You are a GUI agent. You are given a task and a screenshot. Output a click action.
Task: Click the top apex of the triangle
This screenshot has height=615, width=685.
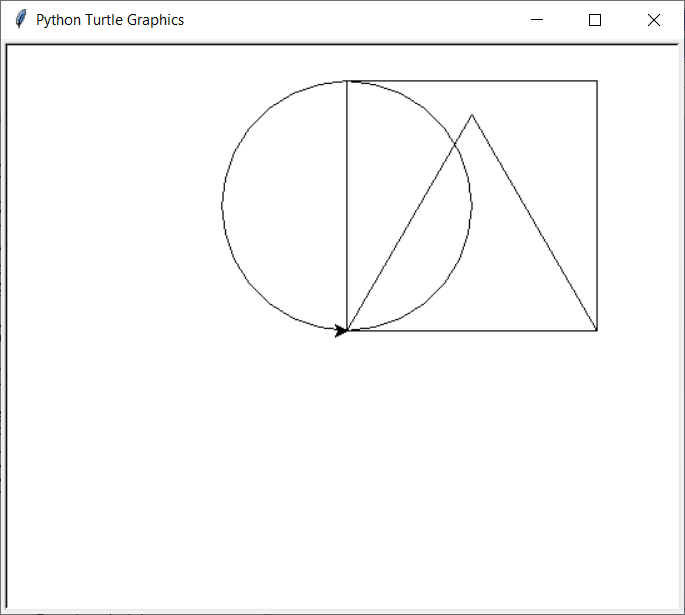[x=472, y=115]
